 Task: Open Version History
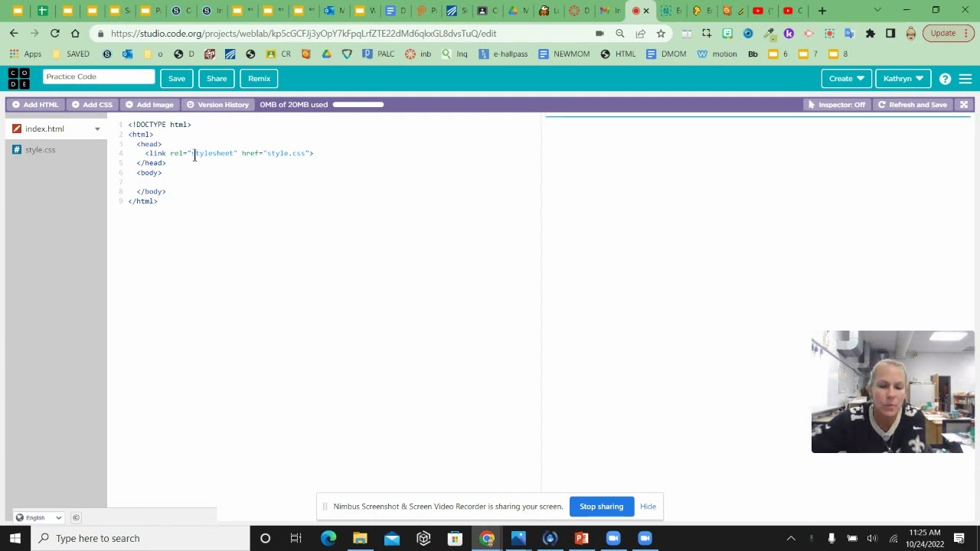pyautogui.click(x=217, y=105)
